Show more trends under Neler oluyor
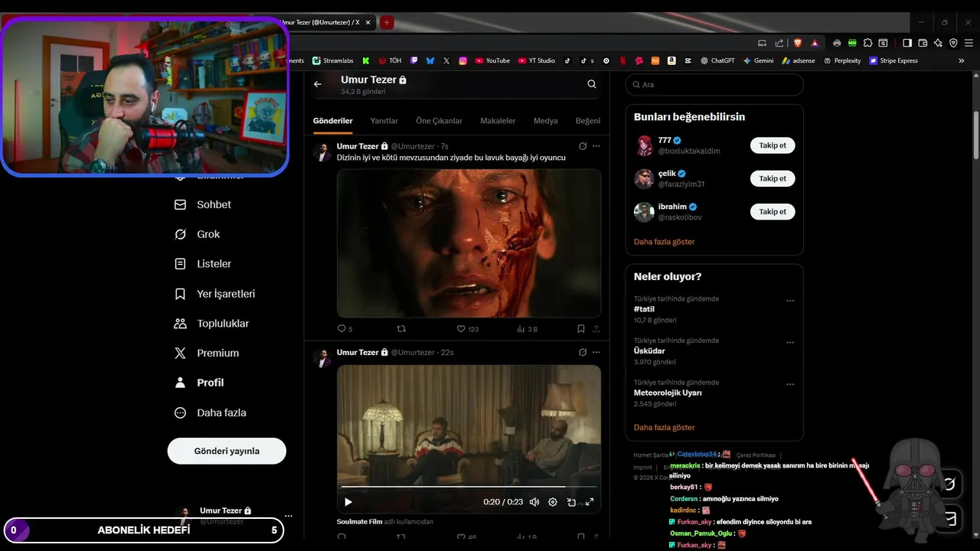The height and width of the screenshot is (551, 980). [664, 428]
